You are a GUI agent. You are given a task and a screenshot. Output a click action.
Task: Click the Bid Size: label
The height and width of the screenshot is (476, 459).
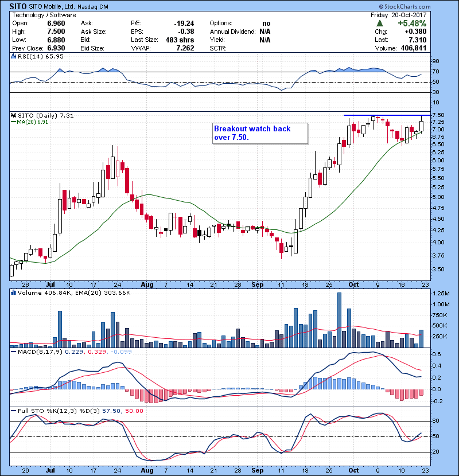click(92, 48)
